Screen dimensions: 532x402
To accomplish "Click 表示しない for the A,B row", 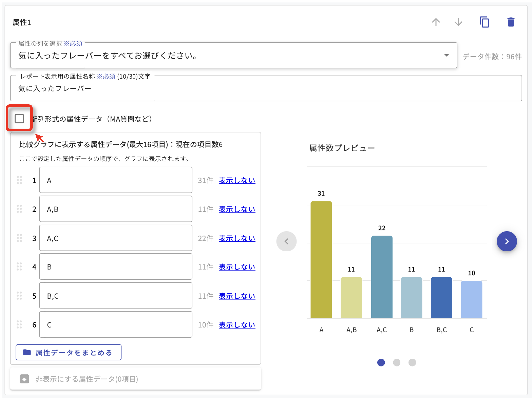I will click(237, 209).
